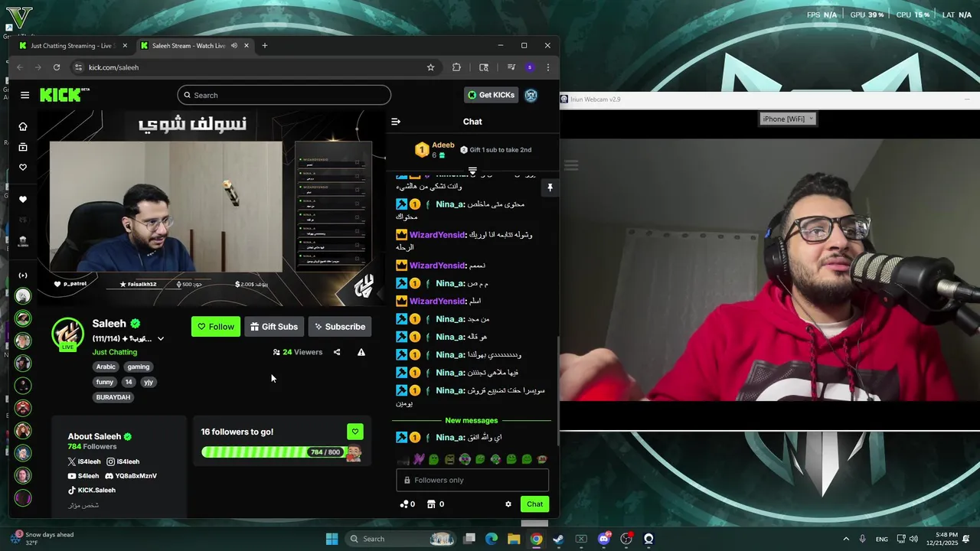Click the chat panel scrollbar
The height and width of the screenshot is (551, 980).
click(x=557, y=390)
